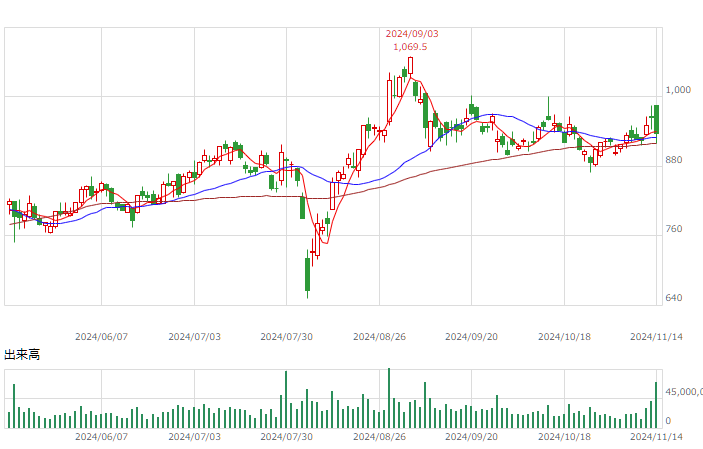
Task: Click 2024/07/30 date under the price chart
Action: (x=286, y=337)
